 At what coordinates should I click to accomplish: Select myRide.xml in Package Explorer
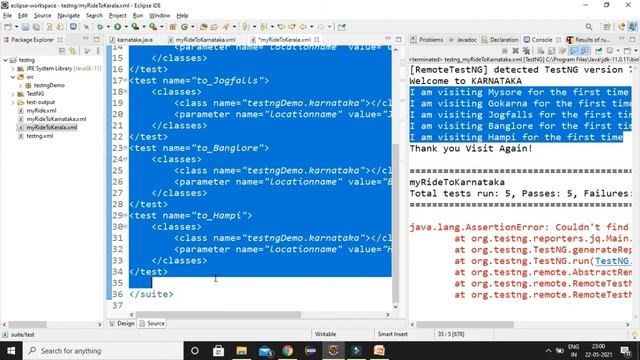(x=41, y=111)
